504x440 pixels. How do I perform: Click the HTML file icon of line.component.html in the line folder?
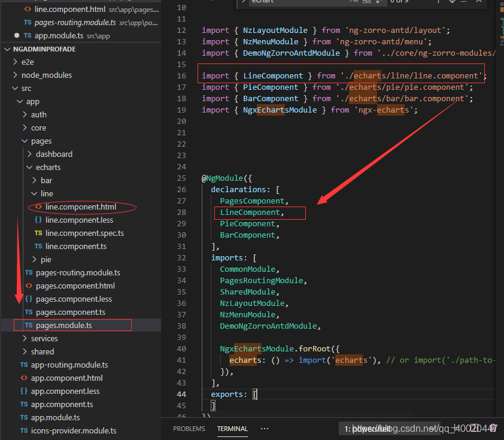(38, 207)
